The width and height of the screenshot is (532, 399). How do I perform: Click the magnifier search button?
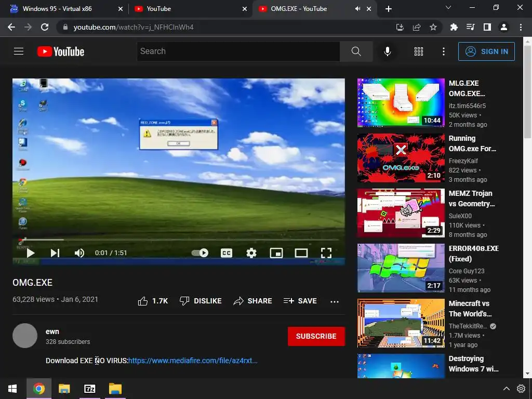point(356,51)
